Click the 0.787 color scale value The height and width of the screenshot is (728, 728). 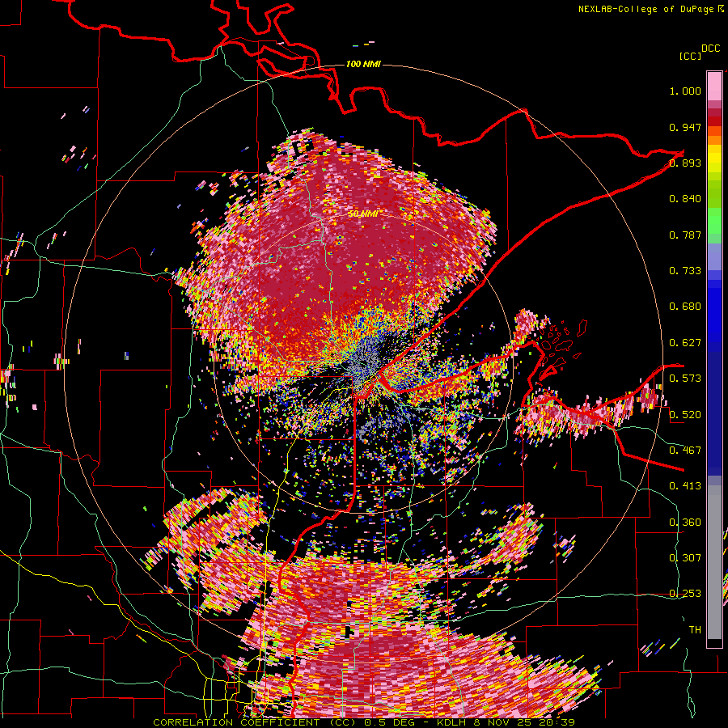click(685, 235)
